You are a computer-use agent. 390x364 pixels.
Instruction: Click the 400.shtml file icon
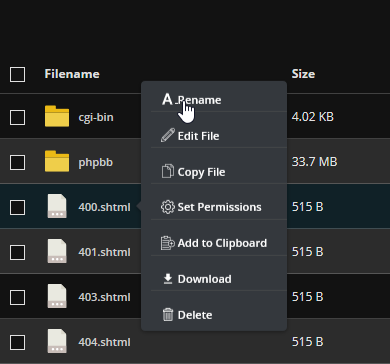pyautogui.click(x=57, y=206)
